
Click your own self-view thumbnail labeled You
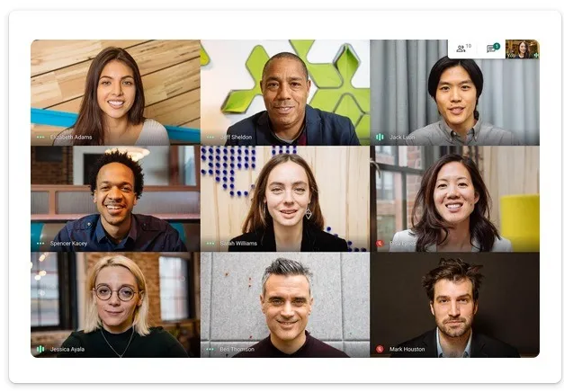[x=523, y=49]
